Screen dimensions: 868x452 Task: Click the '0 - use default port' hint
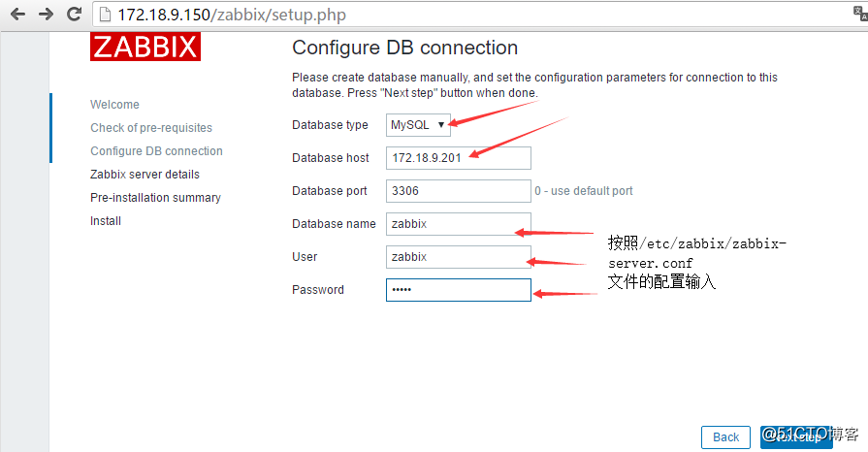coord(584,190)
